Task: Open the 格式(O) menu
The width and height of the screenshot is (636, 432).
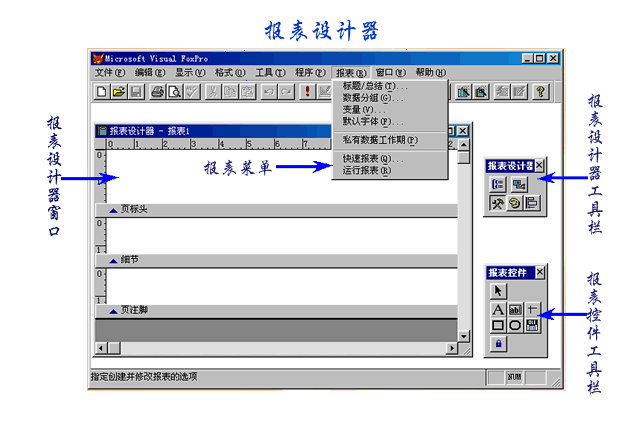Action: coord(230,73)
